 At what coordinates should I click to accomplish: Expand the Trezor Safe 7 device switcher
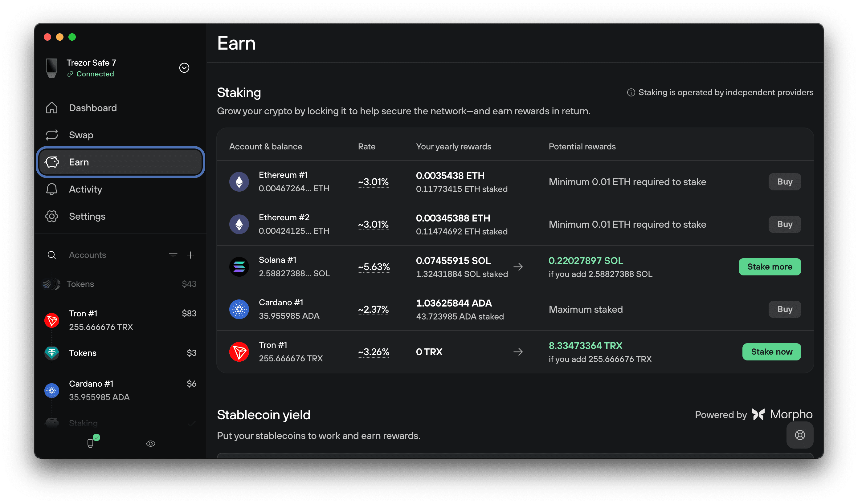[x=184, y=68]
